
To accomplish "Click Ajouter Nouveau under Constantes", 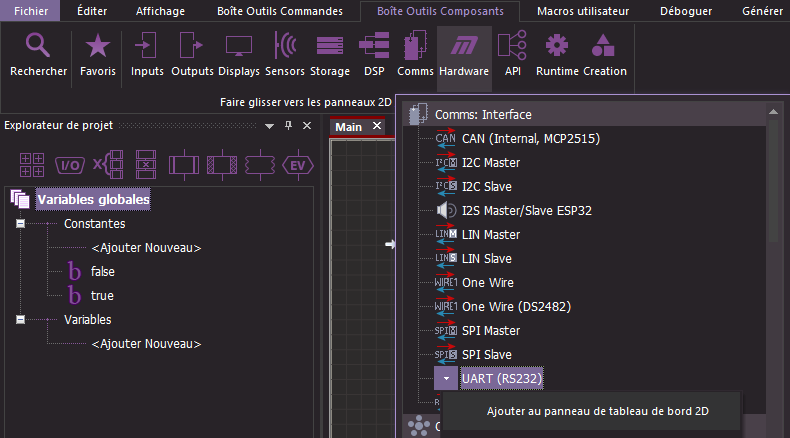I will point(146,248).
